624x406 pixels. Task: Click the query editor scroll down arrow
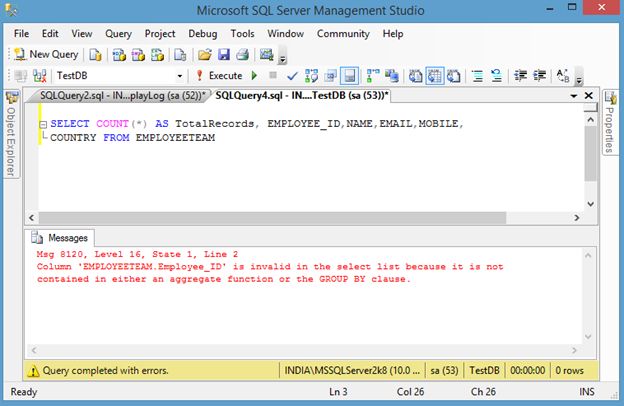(591, 204)
